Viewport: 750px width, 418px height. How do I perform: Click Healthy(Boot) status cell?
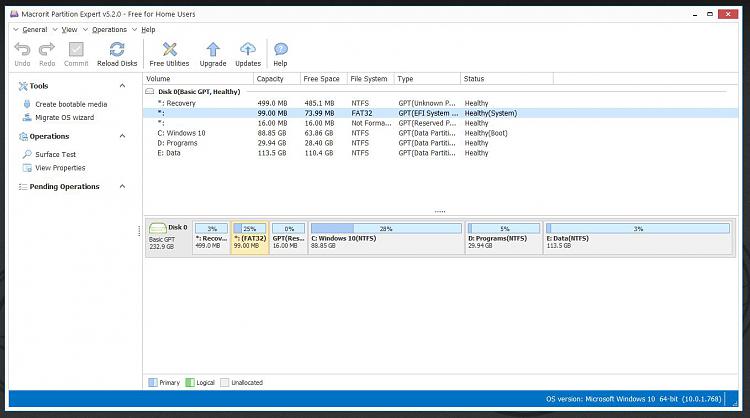click(486, 133)
